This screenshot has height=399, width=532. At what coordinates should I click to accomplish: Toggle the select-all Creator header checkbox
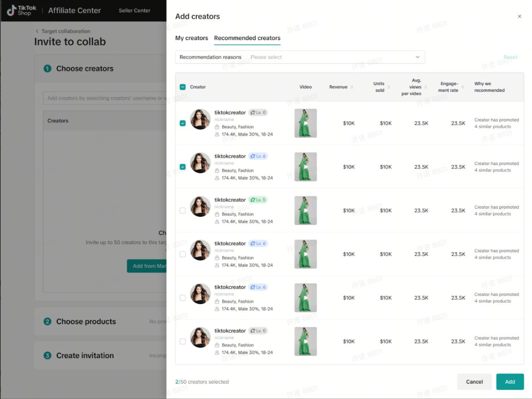pos(182,87)
